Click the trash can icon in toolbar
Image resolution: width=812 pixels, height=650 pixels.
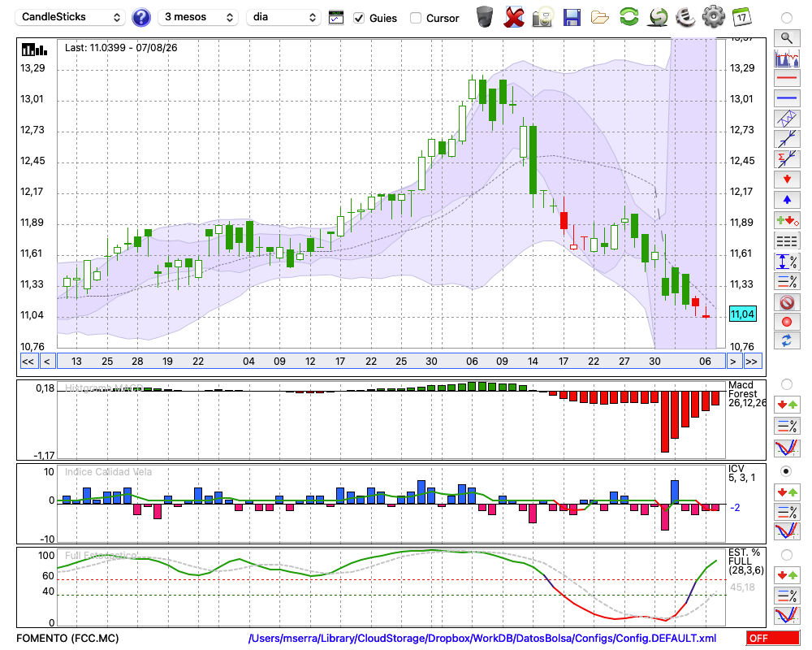[x=485, y=17]
